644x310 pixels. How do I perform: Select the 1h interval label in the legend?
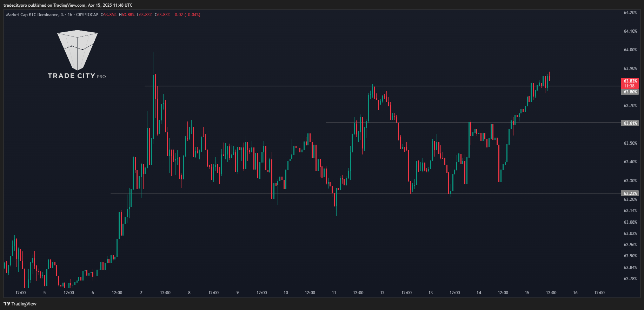70,15
